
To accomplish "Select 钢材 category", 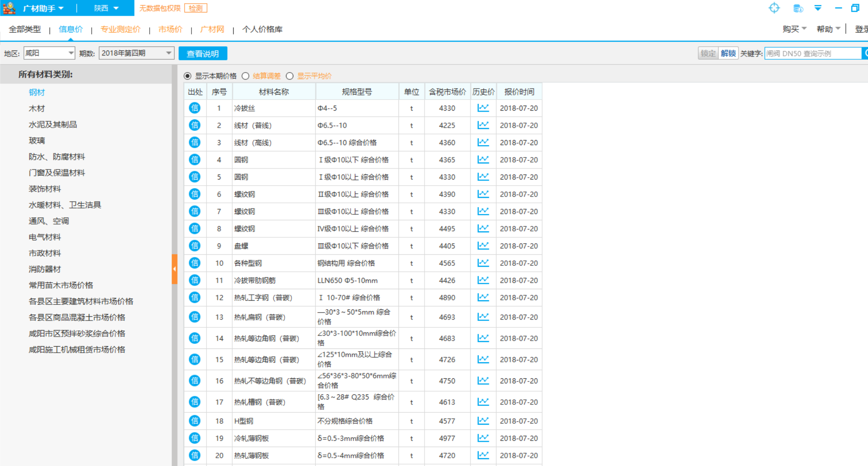I will 37,92.
